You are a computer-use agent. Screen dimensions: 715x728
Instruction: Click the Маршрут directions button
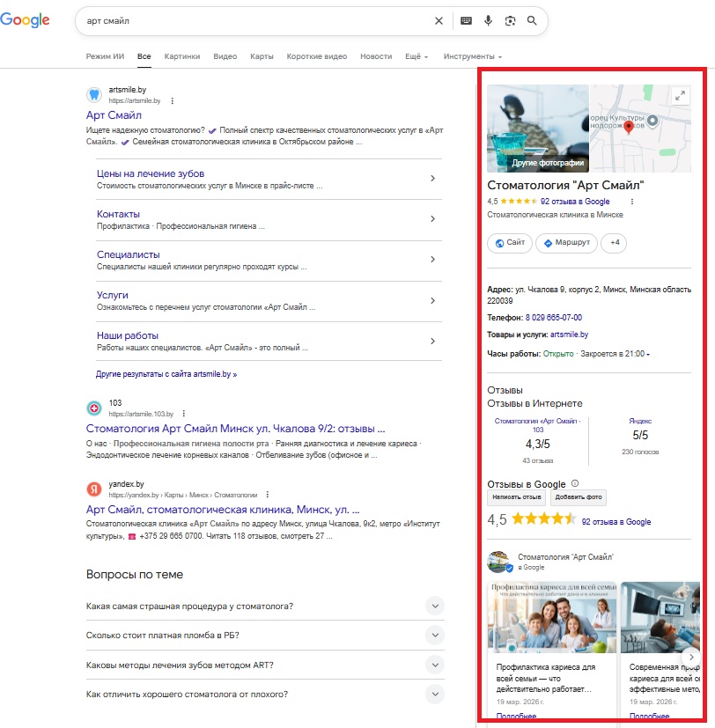pyautogui.click(x=566, y=243)
